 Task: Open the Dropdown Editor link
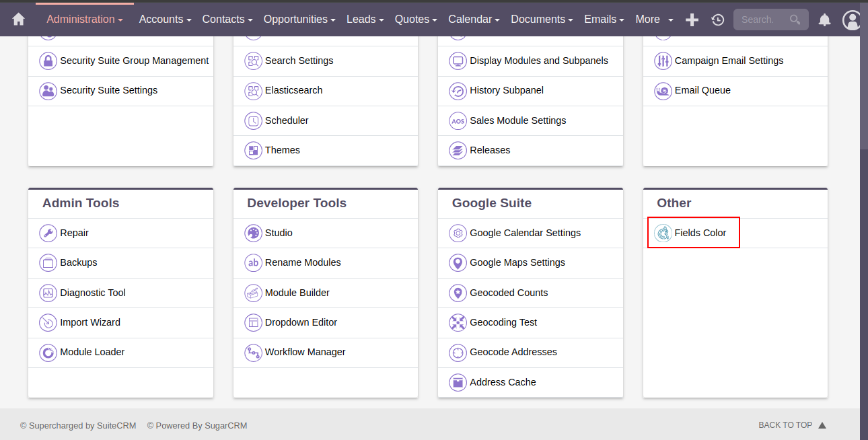click(301, 322)
